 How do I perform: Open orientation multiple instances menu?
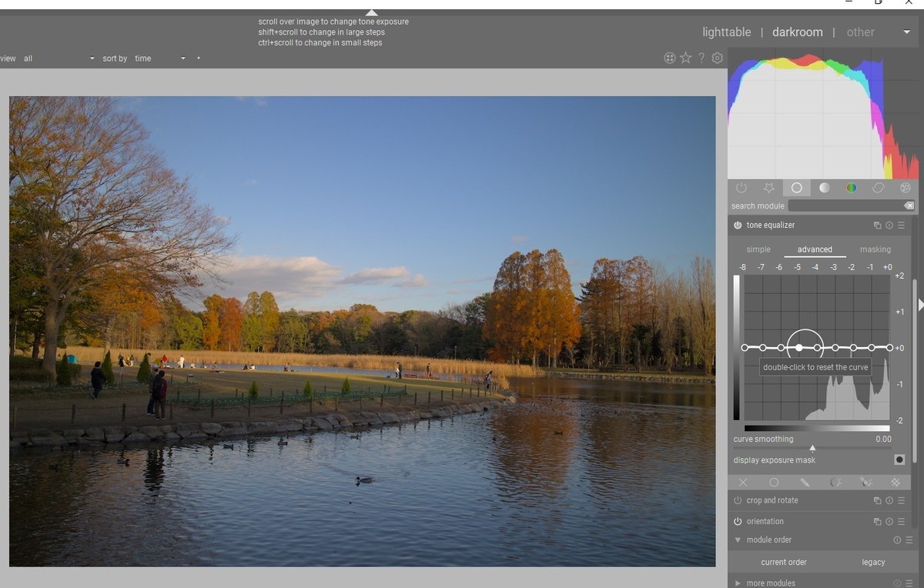[877, 521]
